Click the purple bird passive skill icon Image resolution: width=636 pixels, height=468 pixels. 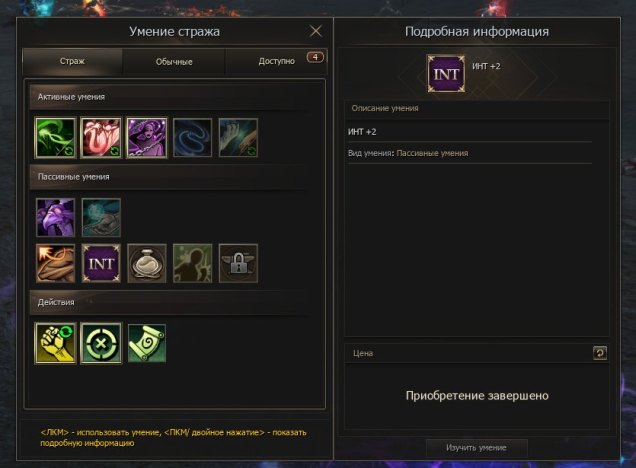(56, 217)
